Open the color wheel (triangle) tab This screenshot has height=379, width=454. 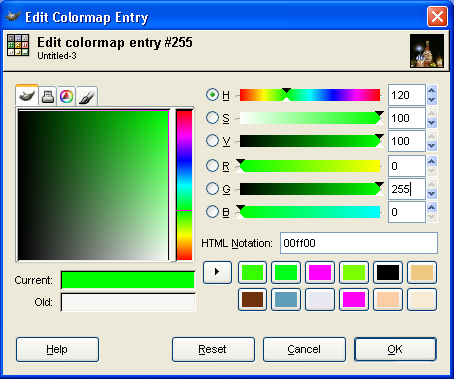(66, 97)
